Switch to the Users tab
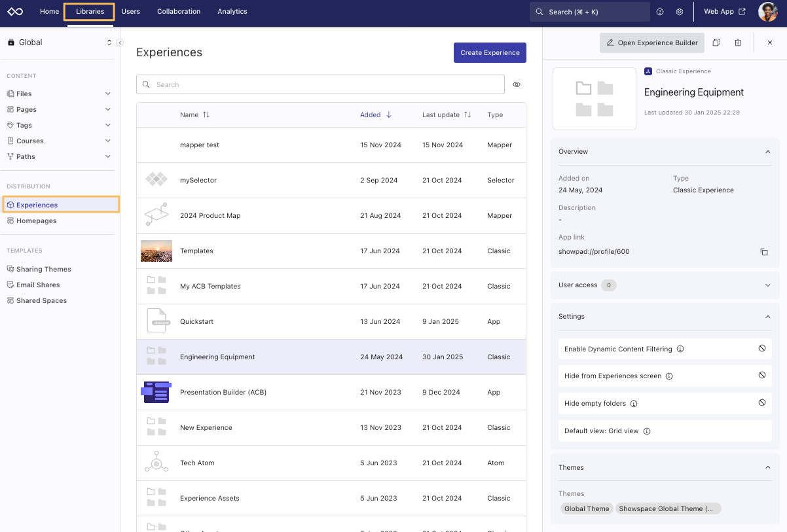Screen dimensions: 787x532 pyautogui.click(x=131, y=12)
